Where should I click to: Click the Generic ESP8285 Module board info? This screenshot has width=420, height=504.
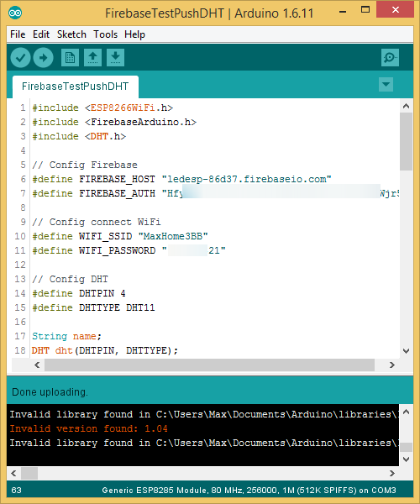tap(249, 491)
